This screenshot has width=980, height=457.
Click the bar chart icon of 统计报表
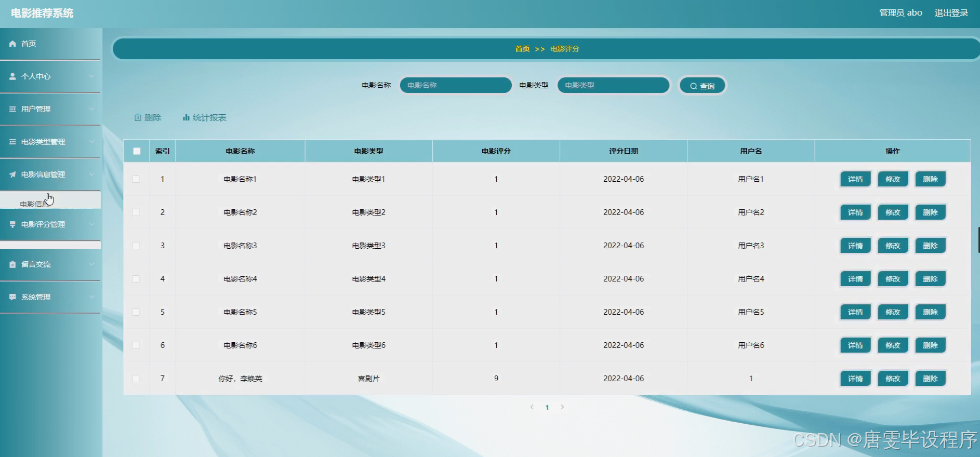point(186,117)
